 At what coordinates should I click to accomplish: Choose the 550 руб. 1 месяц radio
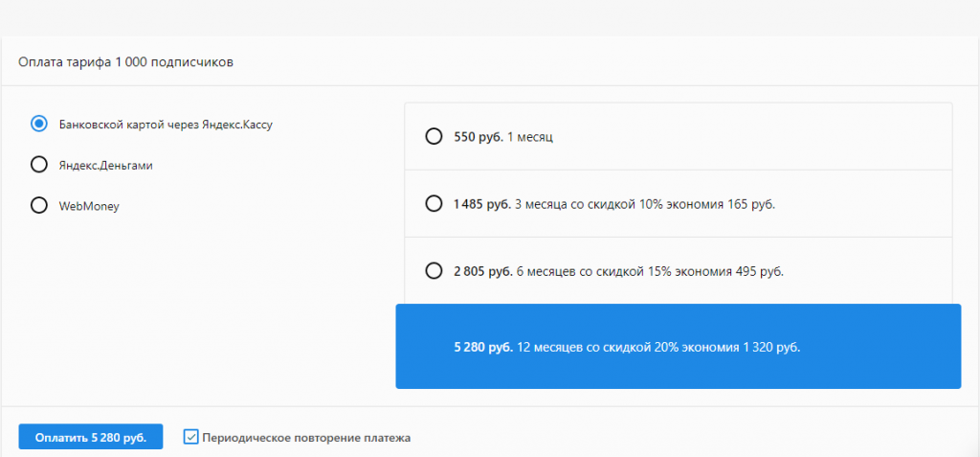(434, 136)
